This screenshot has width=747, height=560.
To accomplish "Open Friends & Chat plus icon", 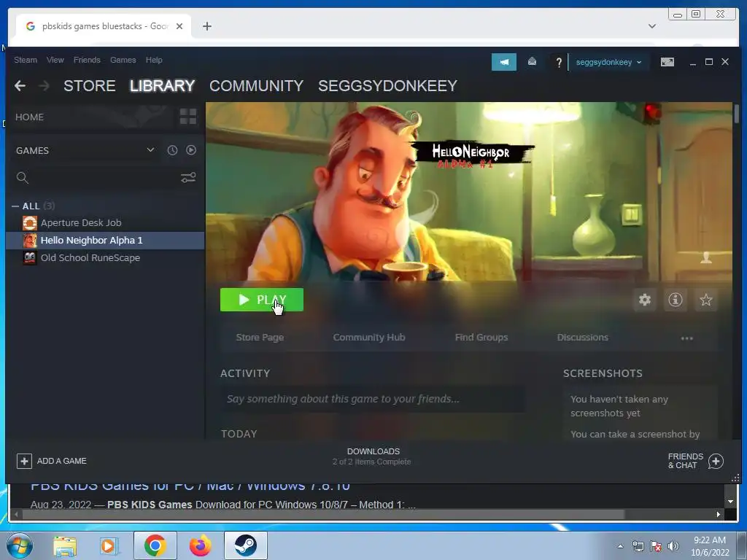I will pos(716,461).
